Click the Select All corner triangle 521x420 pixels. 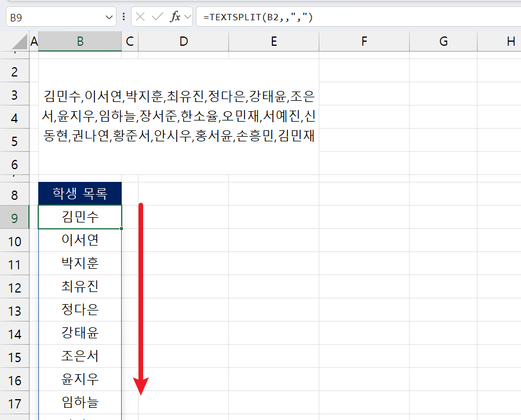(x=19, y=42)
